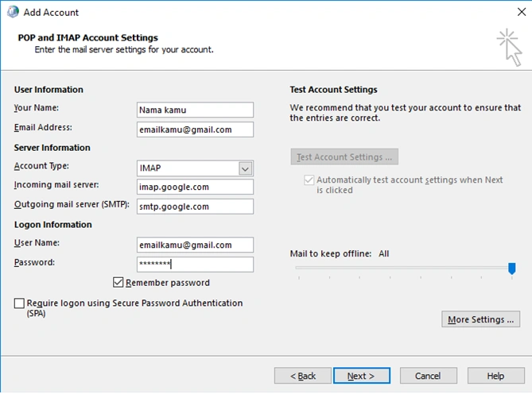Click the Test Account Settings button

coord(344,156)
